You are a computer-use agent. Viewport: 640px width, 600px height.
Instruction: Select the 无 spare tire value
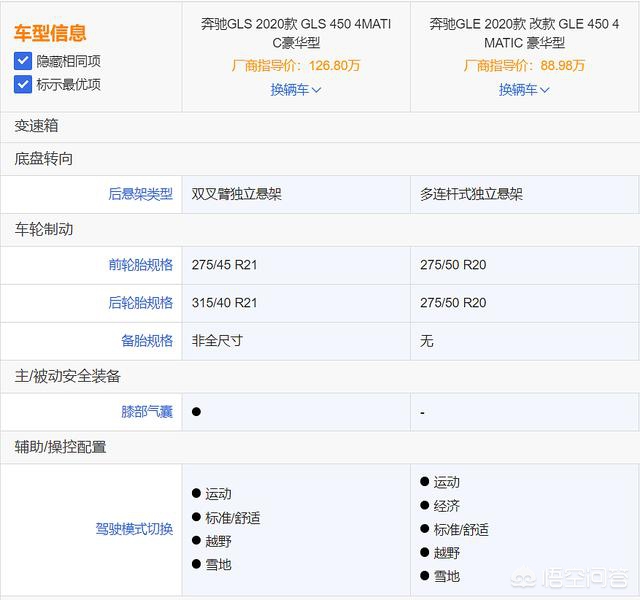[427, 341]
